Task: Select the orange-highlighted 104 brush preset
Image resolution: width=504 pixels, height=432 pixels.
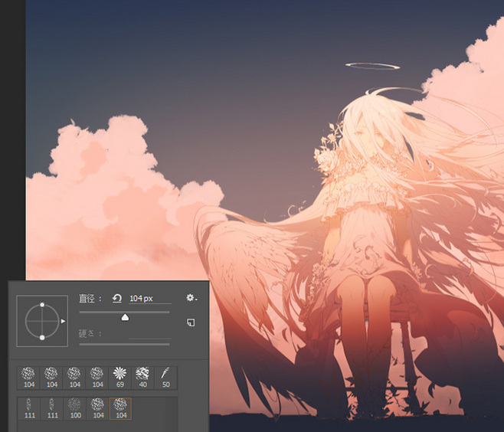Action: pyautogui.click(x=120, y=408)
